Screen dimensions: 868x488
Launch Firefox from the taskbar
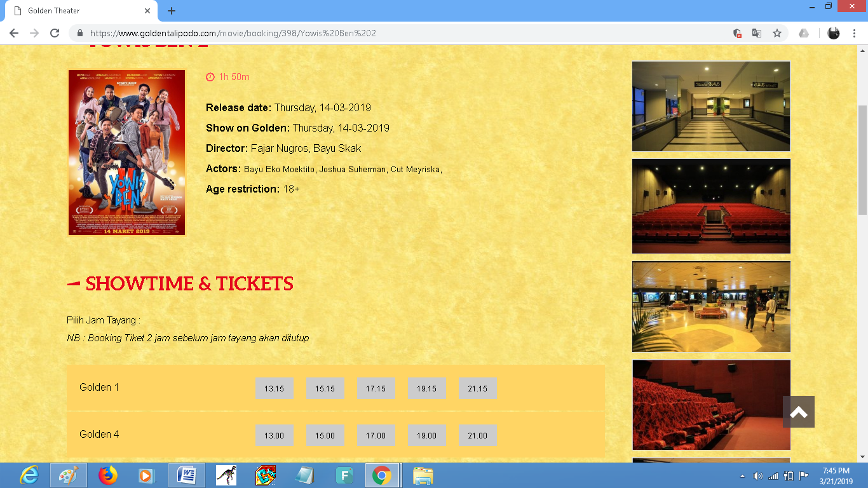[x=109, y=475]
